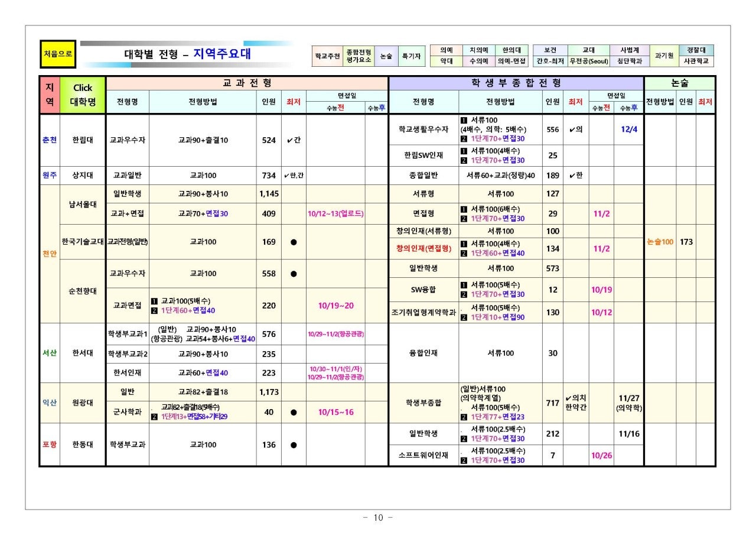The width and height of the screenshot is (756, 535).
Task: Open the 종합전형 평가요소 link
Action: click(x=359, y=56)
